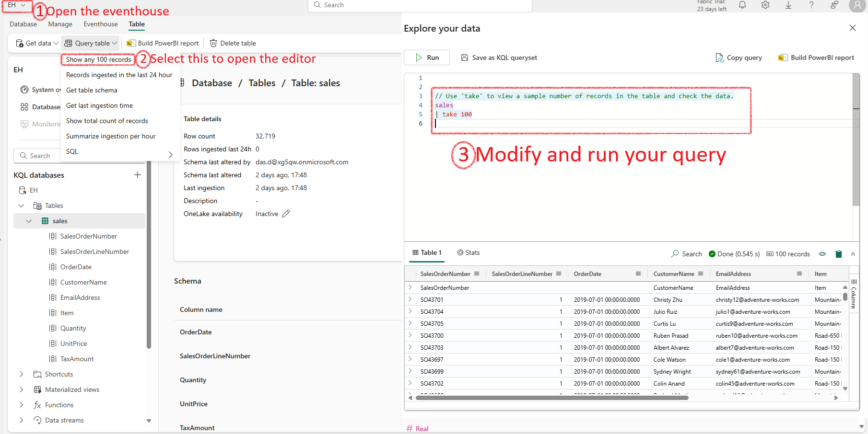Open the help question mark icon
Image resolution: width=868 pixels, height=434 pixels.
pyautogui.click(x=811, y=5)
